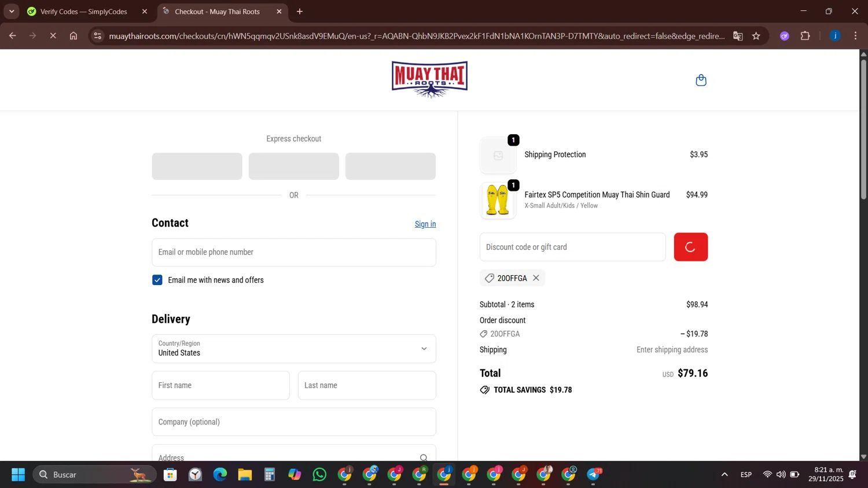Open the Clock app in taskbar
Screen dimensions: 868x488
(195, 475)
